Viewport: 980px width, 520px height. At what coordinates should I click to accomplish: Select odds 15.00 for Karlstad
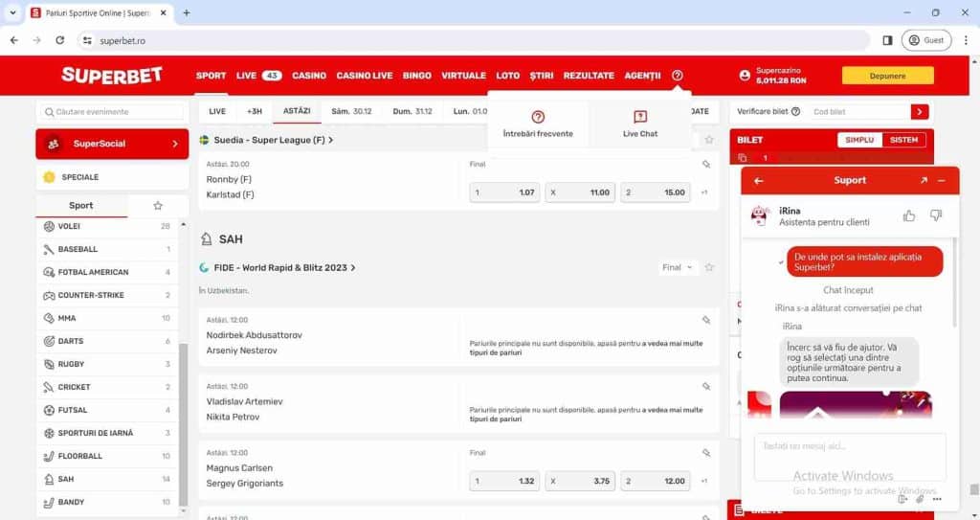[656, 192]
